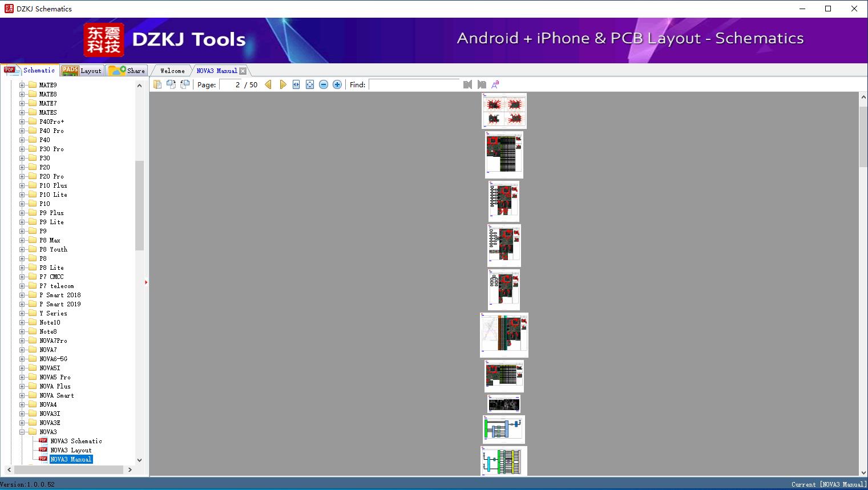Click the folder icon of P40 Pro
This screenshot has width=868, height=490.
click(x=33, y=131)
